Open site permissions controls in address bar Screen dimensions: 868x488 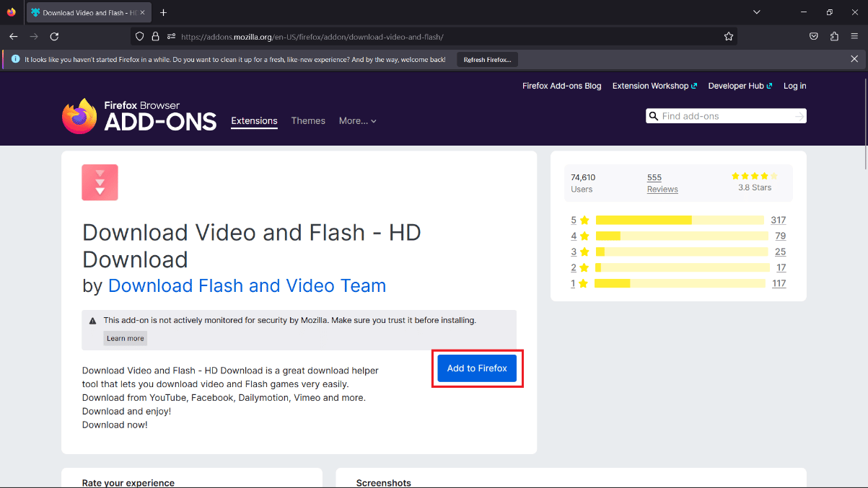[x=171, y=36]
